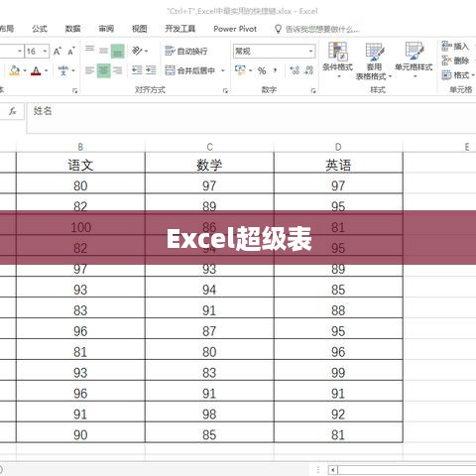Click the formula bar showing 姓名
The height and width of the screenshot is (476, 476).
tap(251, 118)
